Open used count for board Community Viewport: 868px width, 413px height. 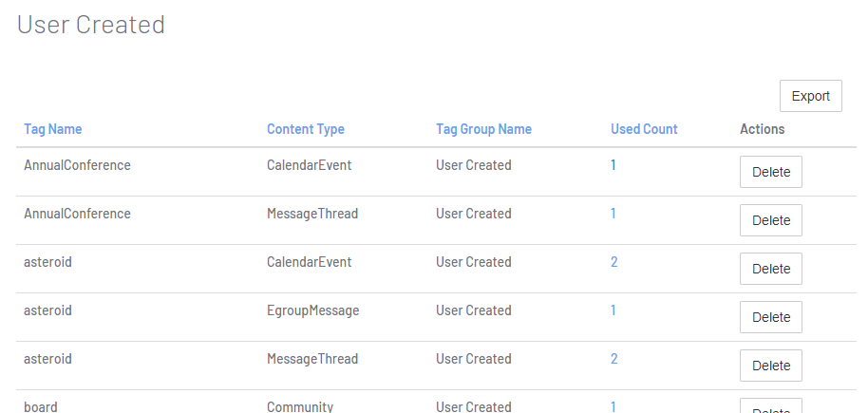(613, 407)
